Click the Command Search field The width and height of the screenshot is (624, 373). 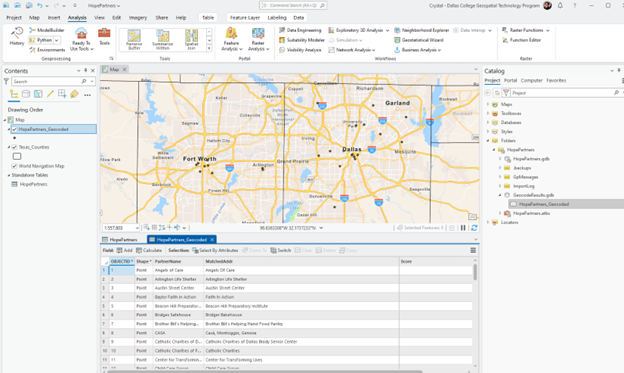click(x=293, y=6)
